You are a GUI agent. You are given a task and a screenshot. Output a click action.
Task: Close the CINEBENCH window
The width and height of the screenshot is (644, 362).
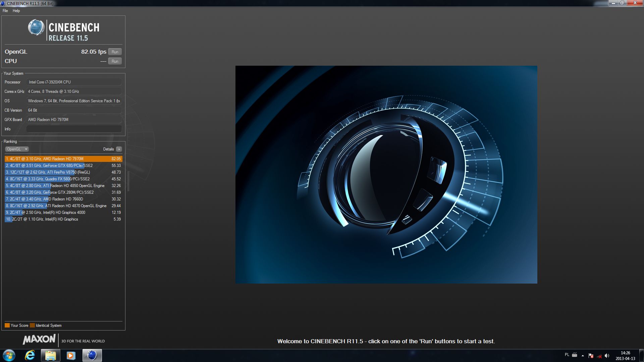pyautogui.click(x=635, y=3)
